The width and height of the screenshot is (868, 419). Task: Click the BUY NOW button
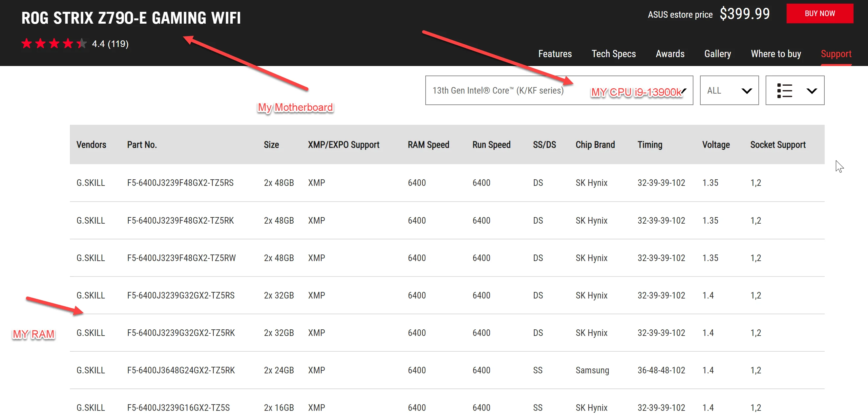point(819,13)
